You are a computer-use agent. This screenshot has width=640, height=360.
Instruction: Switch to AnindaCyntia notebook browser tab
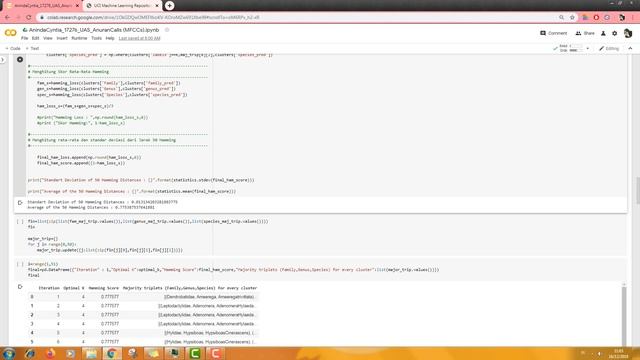42,6
